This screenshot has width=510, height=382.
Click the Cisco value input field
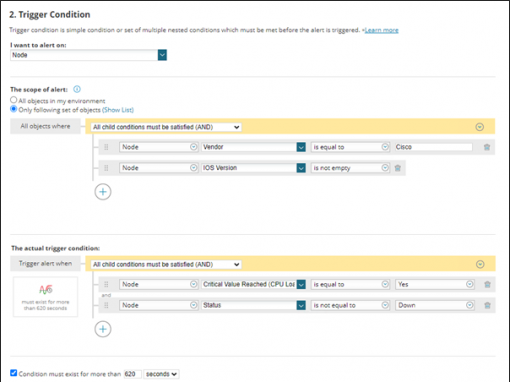click(x=433, y=147)
